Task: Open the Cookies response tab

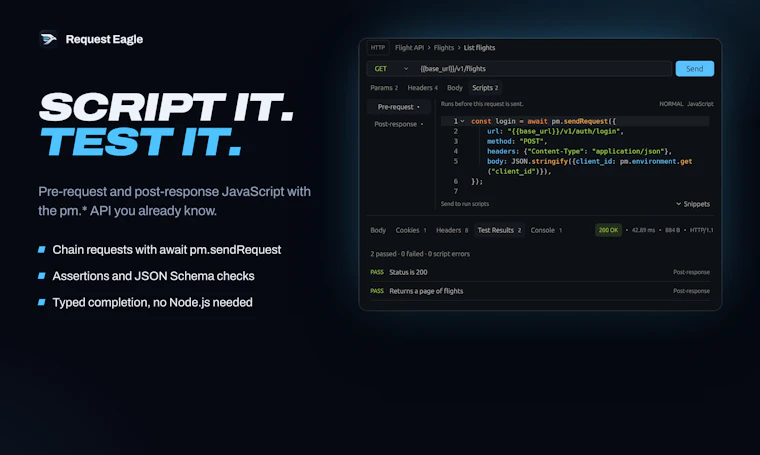Action: [411, 230]
